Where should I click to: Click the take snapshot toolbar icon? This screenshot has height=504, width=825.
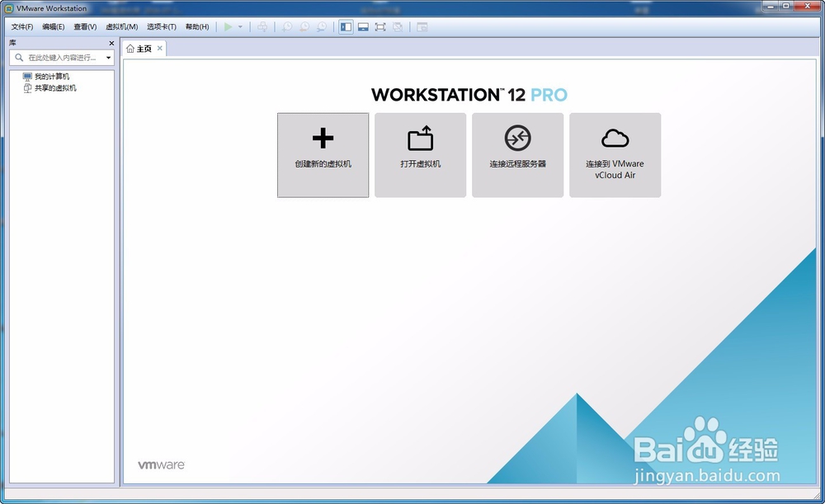tap(287, 27)
